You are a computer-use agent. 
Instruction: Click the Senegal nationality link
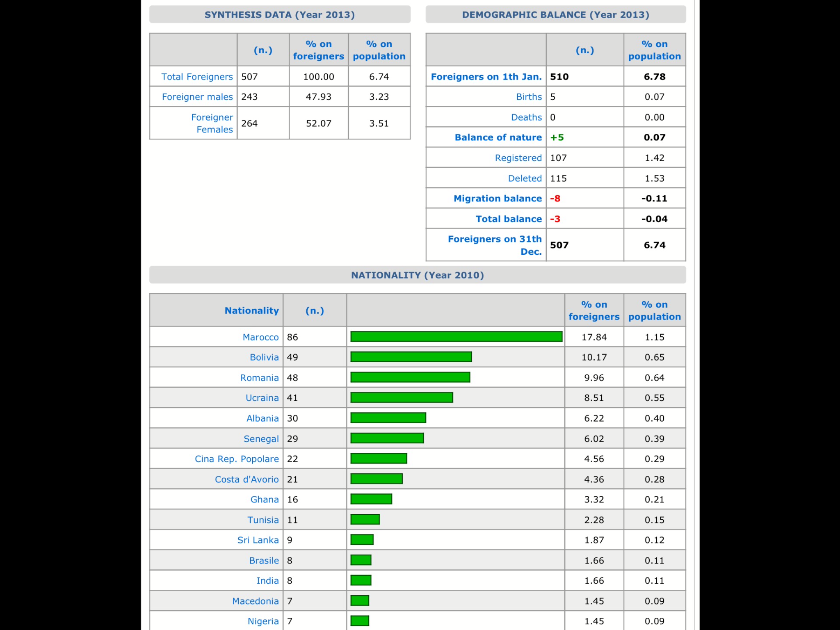click(261, 439)
